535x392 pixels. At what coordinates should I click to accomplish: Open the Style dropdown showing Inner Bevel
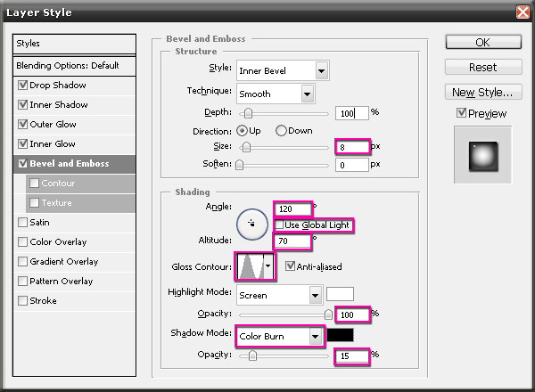point(283,70)
